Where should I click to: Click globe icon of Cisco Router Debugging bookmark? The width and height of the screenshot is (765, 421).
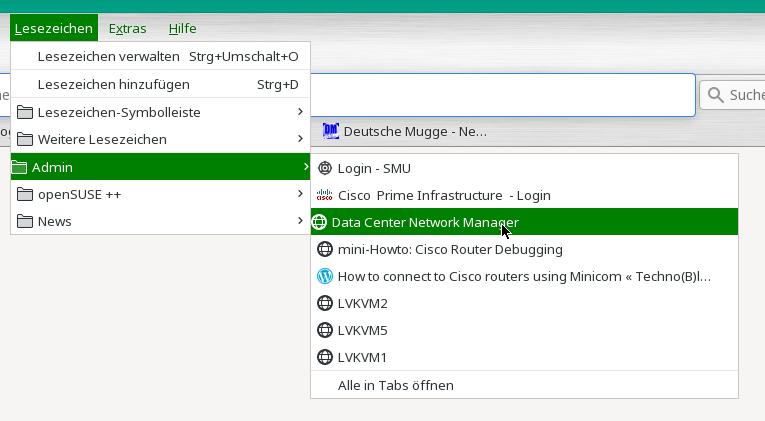coord(324,249)
